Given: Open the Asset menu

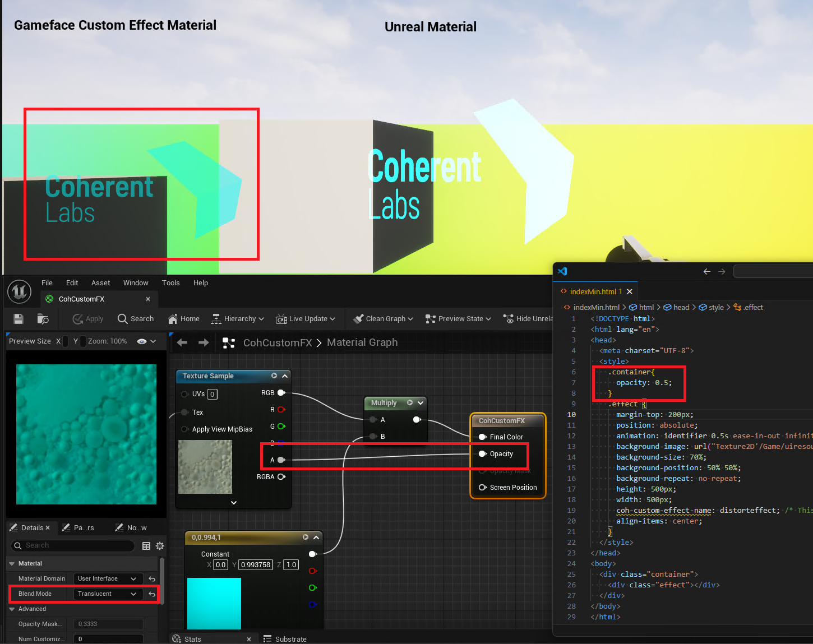Looking at the screenshot, I should click(x=100, y=283).
